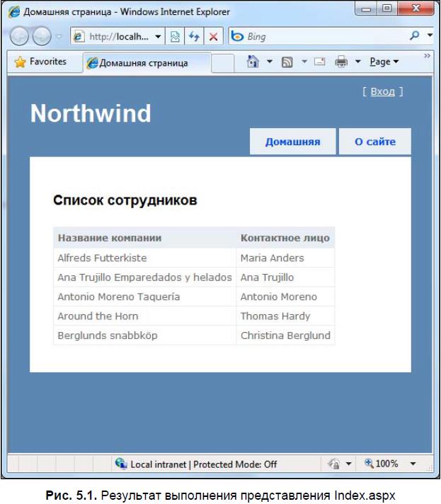
Task: Click the Список сотрудников heading
Action: 125,200
